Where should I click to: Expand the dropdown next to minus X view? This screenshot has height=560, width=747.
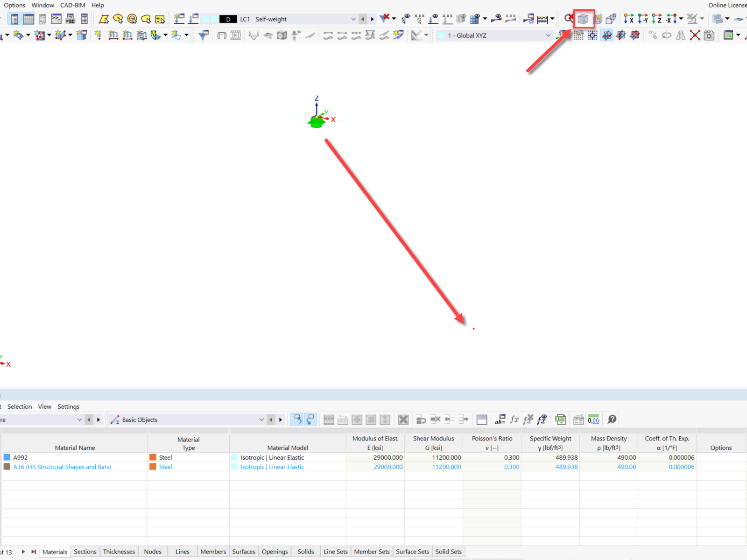coord(681,19)
